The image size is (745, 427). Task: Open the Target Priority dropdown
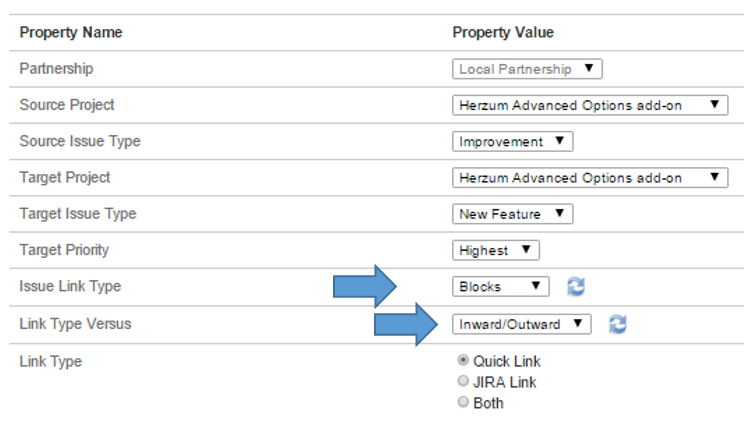(x=496, y=250)
